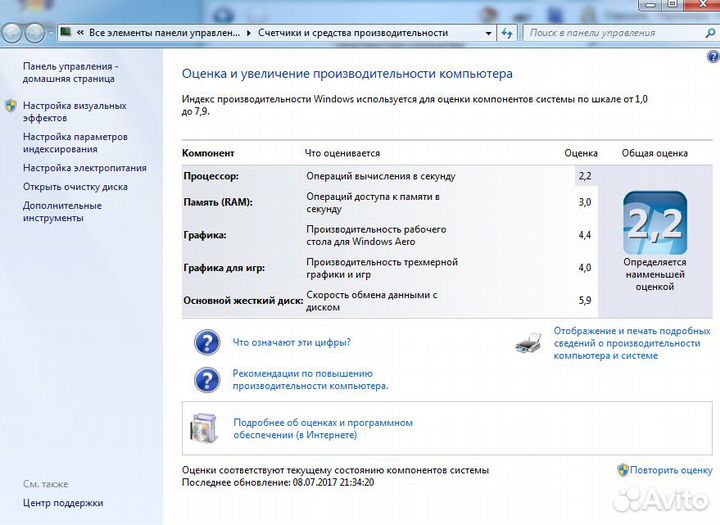Click the graphics score 4,4
The height and width of the screenshot is (525, 720).
[585, 235]
